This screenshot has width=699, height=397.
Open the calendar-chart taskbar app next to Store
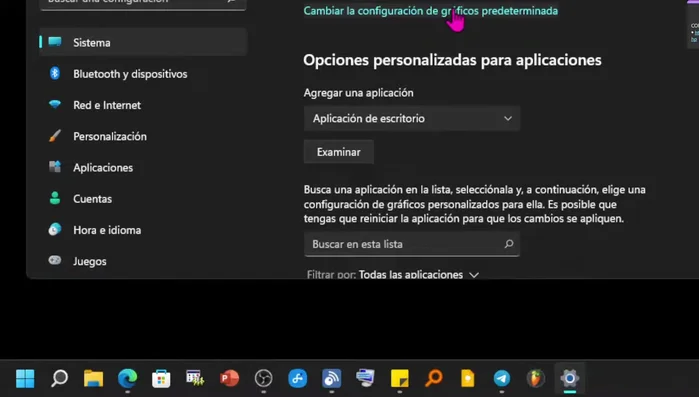click(x=195, y=379)
